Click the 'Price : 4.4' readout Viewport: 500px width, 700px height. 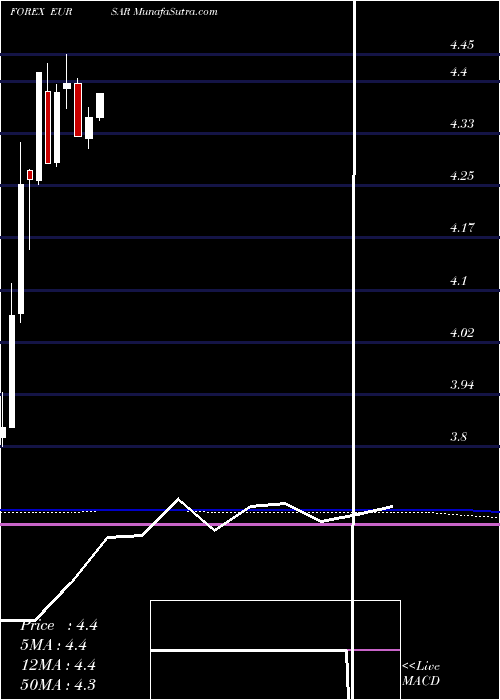point(59,625)
